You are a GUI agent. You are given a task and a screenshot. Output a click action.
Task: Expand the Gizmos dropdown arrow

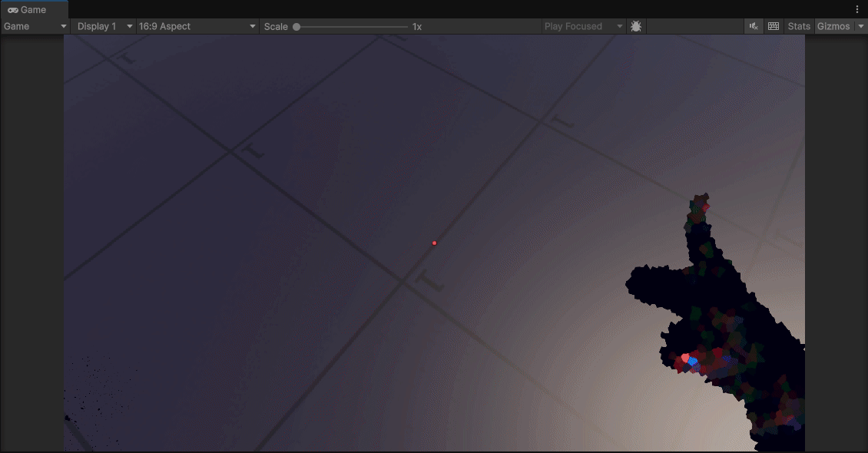point(861,26)
